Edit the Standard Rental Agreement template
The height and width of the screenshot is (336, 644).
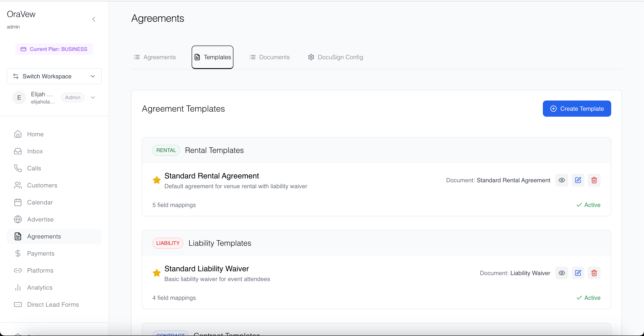(578, 180)
